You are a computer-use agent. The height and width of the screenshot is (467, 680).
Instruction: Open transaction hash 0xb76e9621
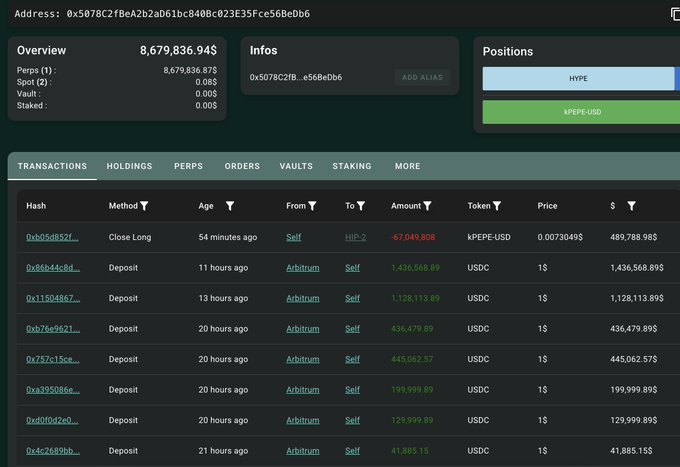click(x=53, y=329)
